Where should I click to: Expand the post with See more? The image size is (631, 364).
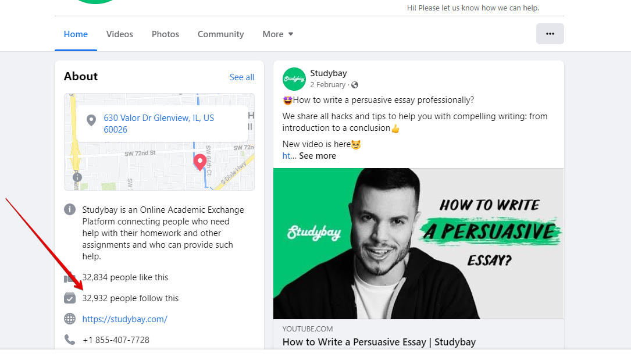[318, 156]
